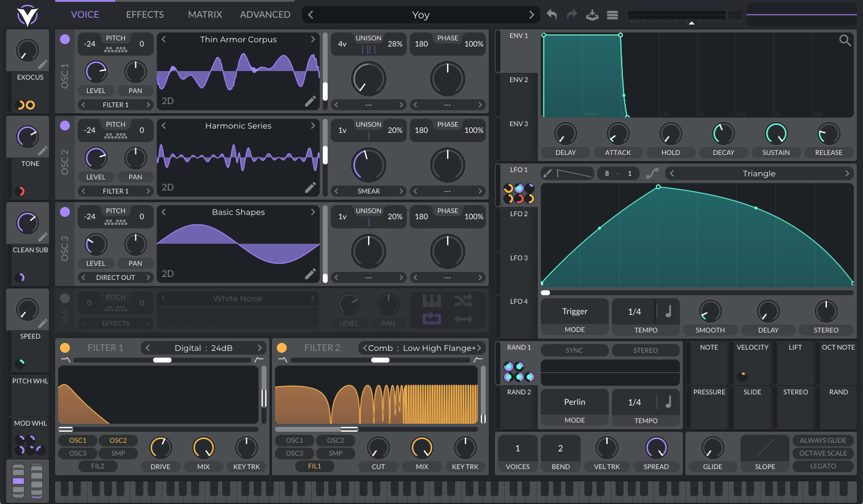Screen dimensions: 863x504
Task: Open the hamburger menu
Action: (x=612, y=15)
